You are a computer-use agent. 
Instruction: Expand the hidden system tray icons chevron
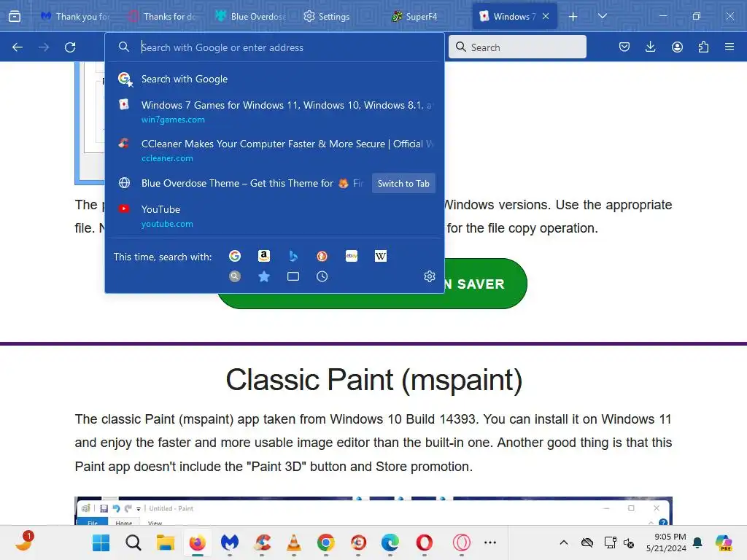point(564,542)
